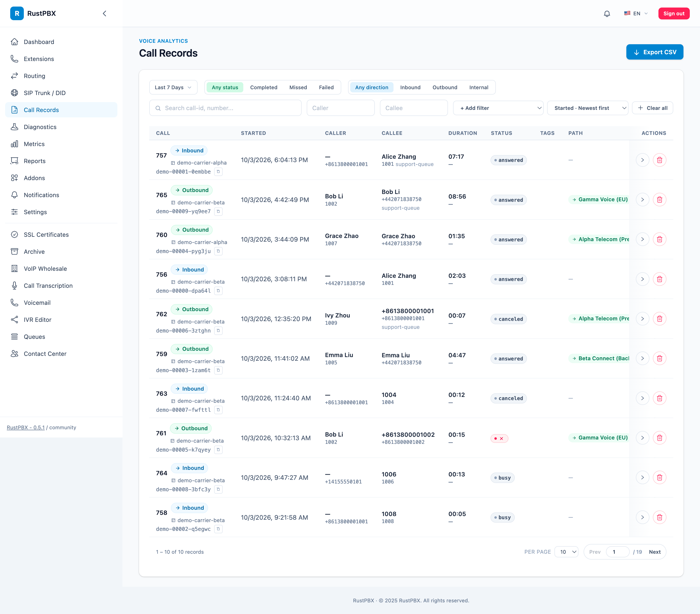The height and width of the screenshot is (614, 700).
Task: Delete call record 762 with the trash icon
Action: (660, 319)
